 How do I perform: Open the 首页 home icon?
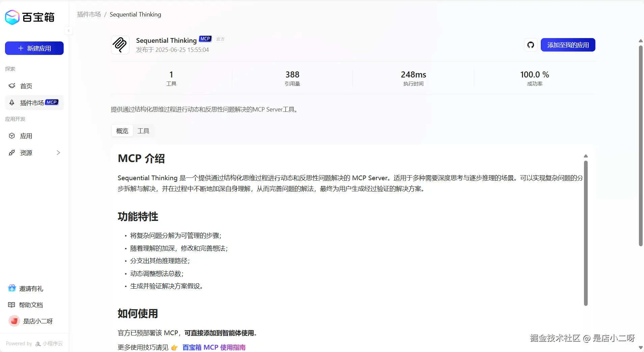point(12,86)
